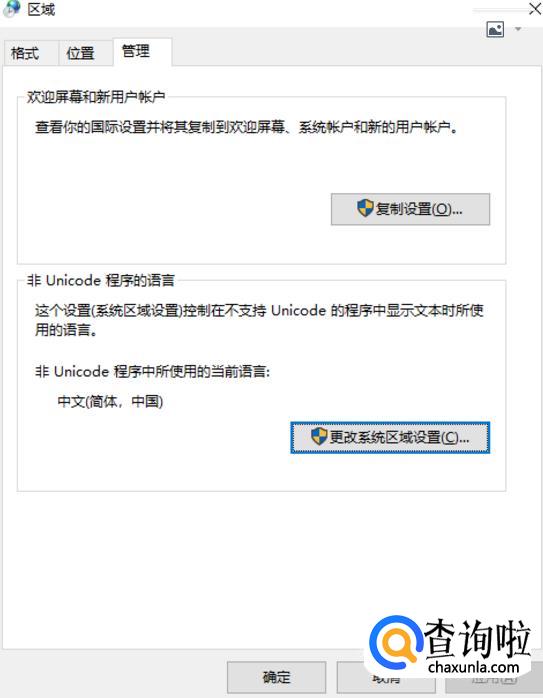Click the chaxunla.com watermark text
543x698 pixels.
coord(474,667)
